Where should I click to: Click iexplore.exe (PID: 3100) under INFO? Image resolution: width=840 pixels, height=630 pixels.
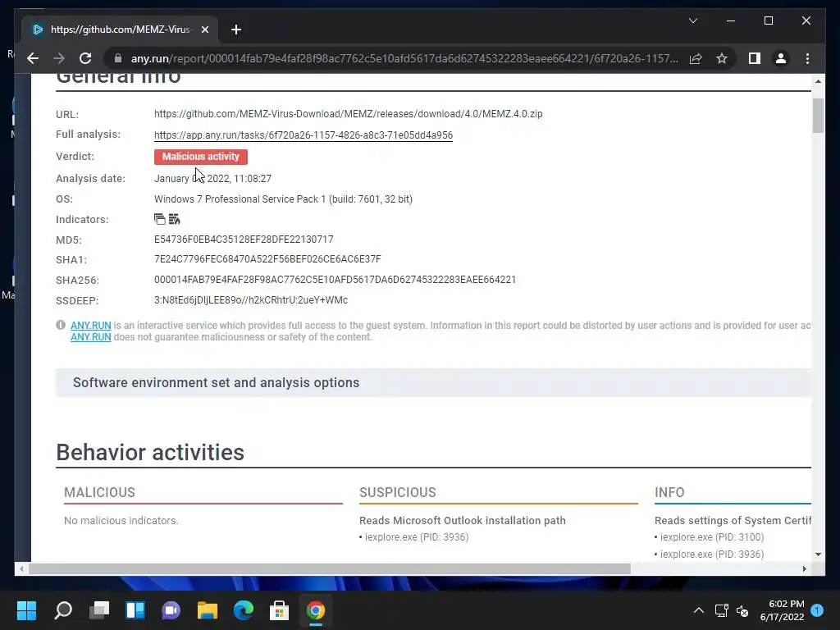click(712, 537)
